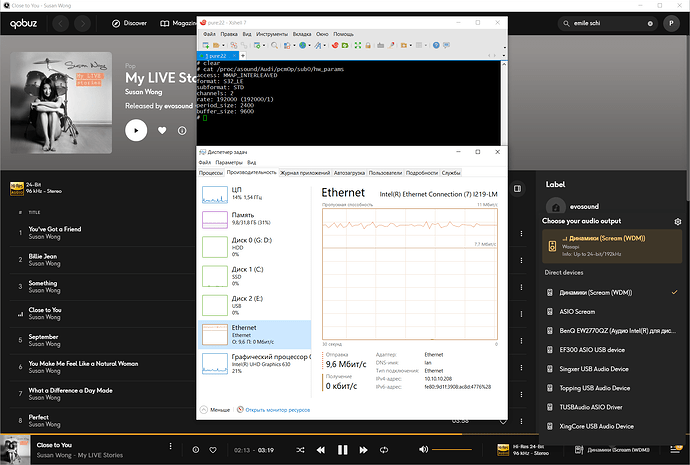Open 'Открыть монитор ресурсов' link
Viewport: 690px width, 465px height.
tap(278, 410)
